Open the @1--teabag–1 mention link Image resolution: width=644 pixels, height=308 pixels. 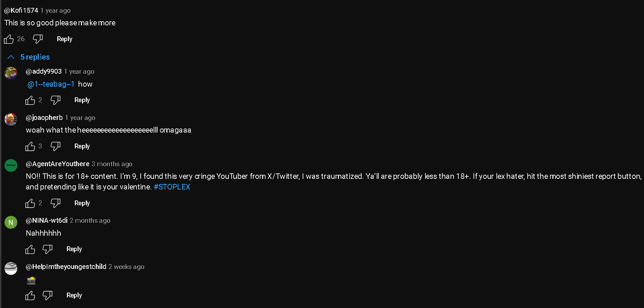(x=51, y=84)
